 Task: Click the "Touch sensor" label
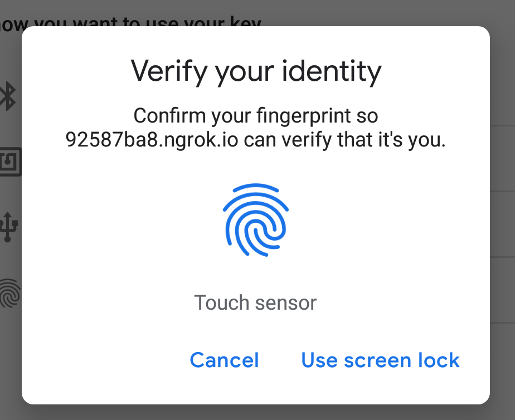(x=255, y=302)
